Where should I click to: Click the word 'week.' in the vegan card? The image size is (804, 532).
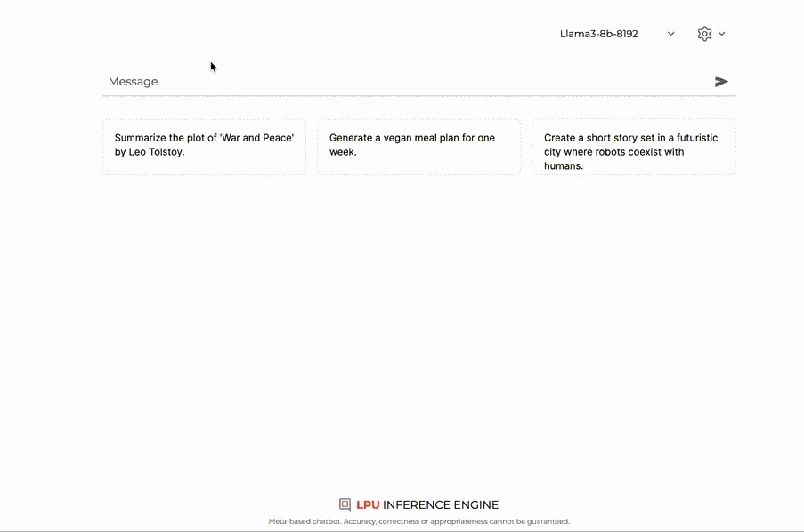[x=343, y=152]
